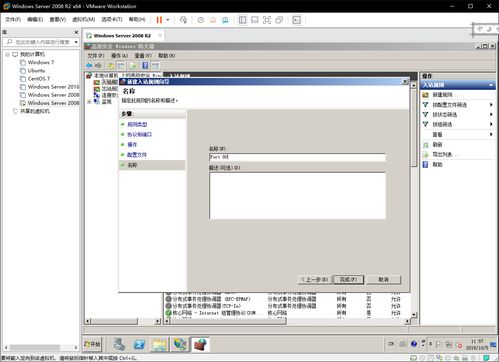Click console view toolbar icon
This screenshot has width=499, height=362.
pos(296,20)
